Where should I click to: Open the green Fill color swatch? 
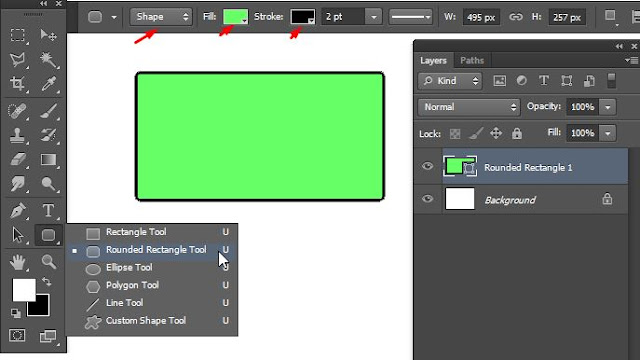235,17
